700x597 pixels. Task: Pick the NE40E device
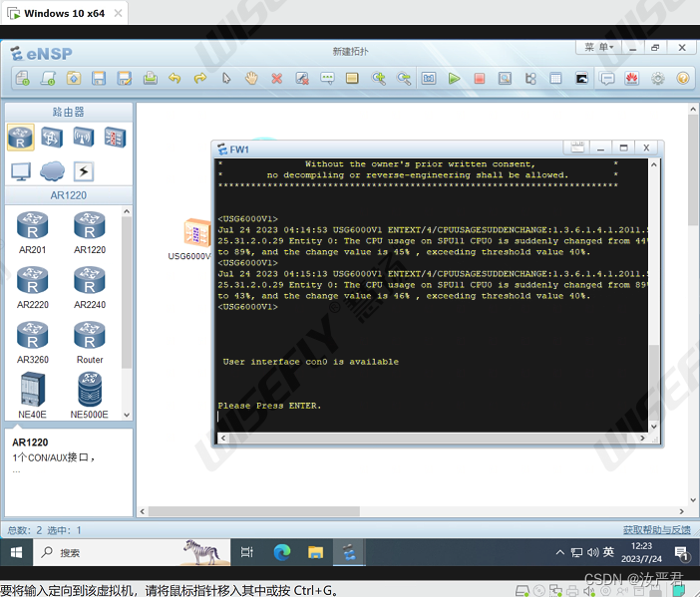point(32,397)
